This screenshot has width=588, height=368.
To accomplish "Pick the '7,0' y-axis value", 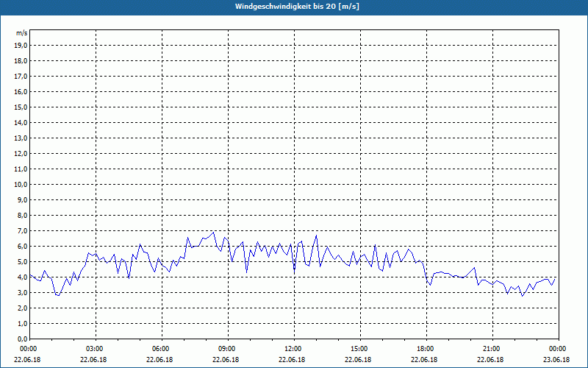I will pos(22,230).
